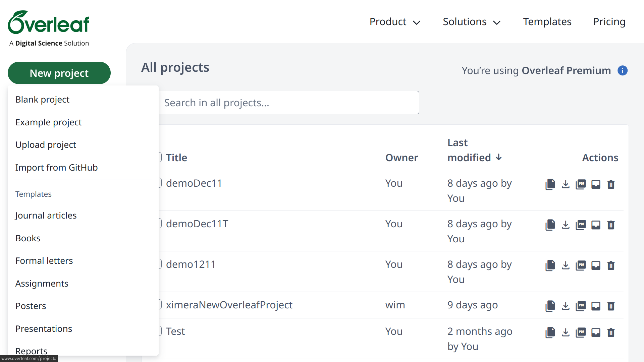Image resolution: width=644 pixels, height=362 pixels.
Task: Trash the ximeraNewOverleafProject project
Action: coord(611,306)
